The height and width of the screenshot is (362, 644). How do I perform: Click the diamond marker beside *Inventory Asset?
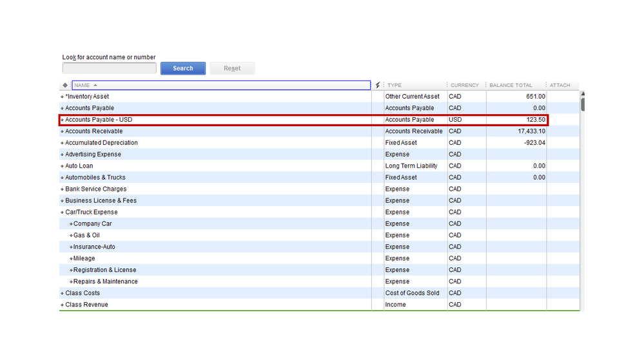62,97
